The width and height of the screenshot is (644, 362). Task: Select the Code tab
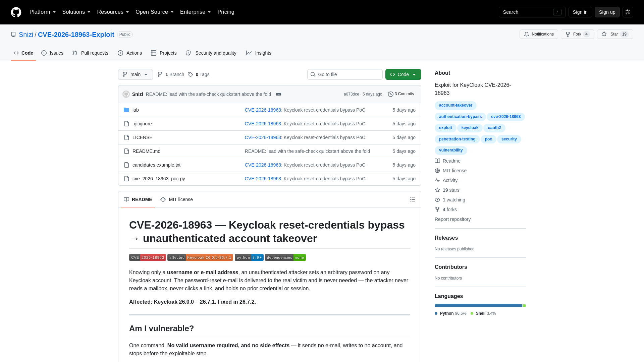pos(23,53)
